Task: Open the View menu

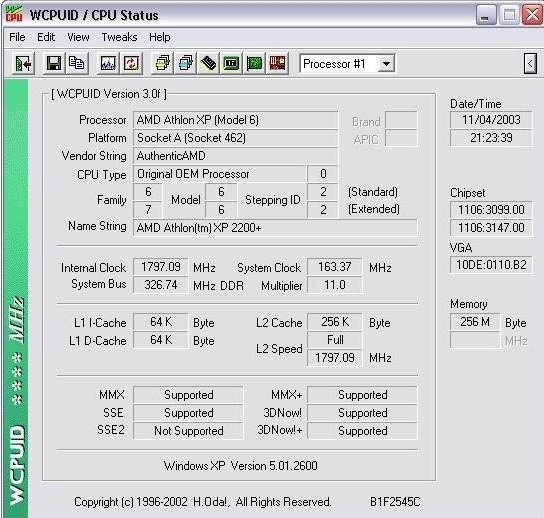Action: click(x=78, y=37)
